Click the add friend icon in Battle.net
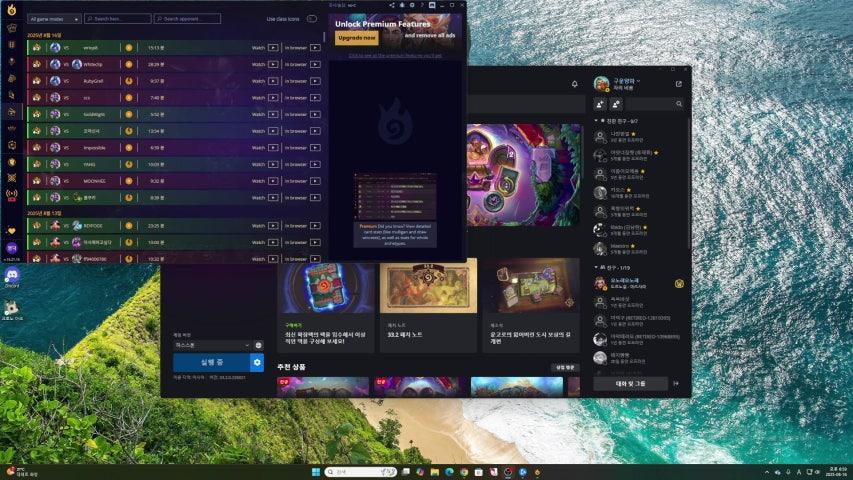Screen dimensions: 853x480 tap(601, 103)
